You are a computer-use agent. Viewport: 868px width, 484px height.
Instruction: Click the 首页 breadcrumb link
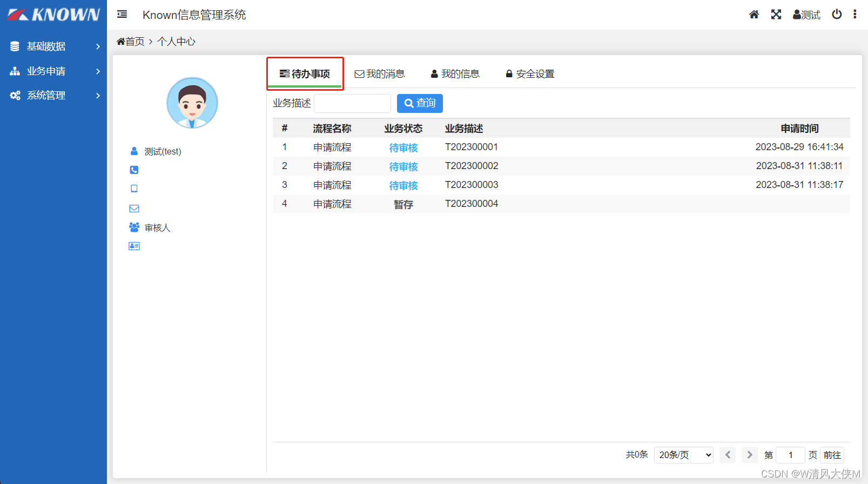coord(135,42)
